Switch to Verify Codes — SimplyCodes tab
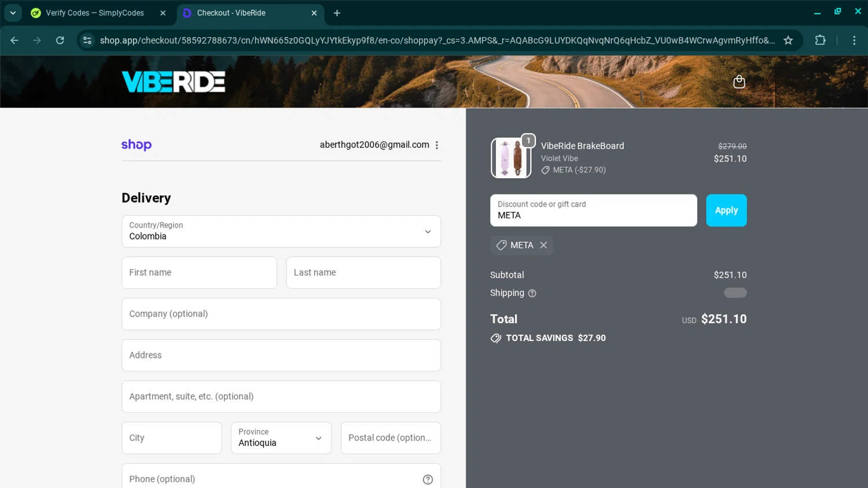 coord(95,13)
